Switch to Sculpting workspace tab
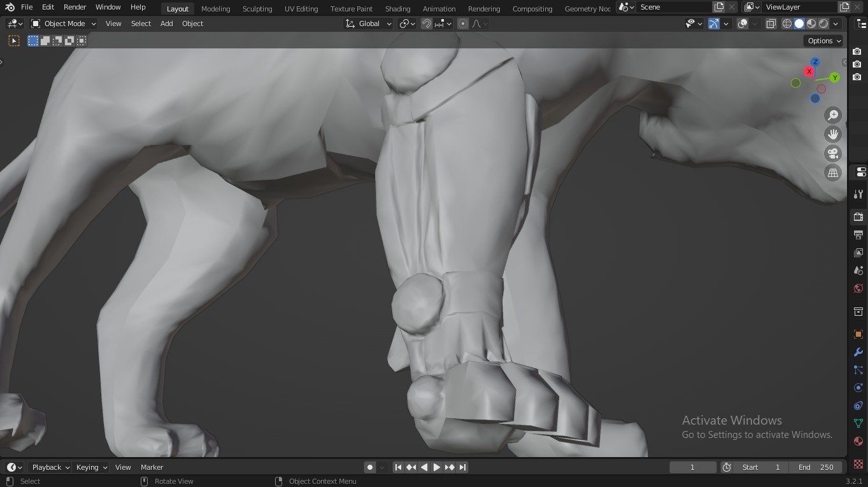This screenshot has height=487, width=868. pos(257,9)
